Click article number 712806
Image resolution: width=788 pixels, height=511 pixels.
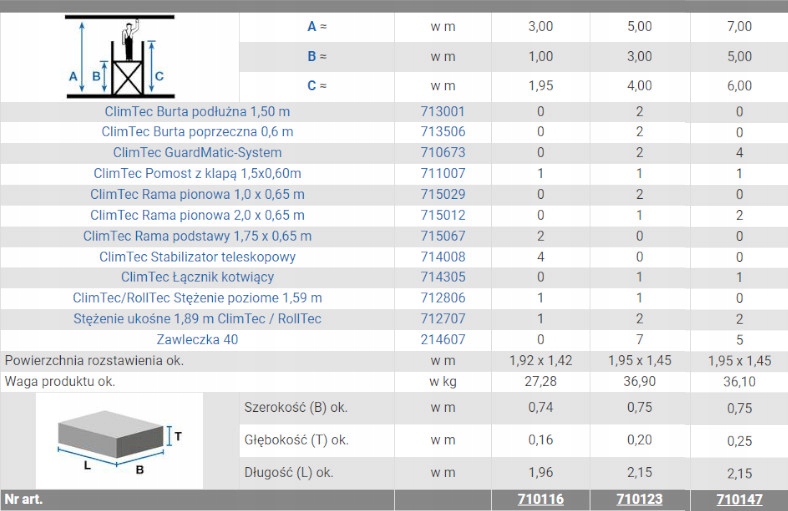tap(443, 298)
